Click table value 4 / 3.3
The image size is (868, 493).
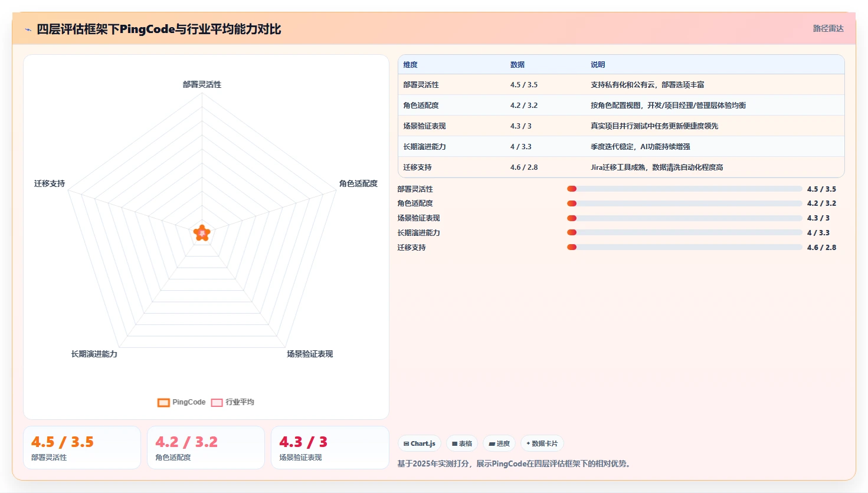[521, 147]
